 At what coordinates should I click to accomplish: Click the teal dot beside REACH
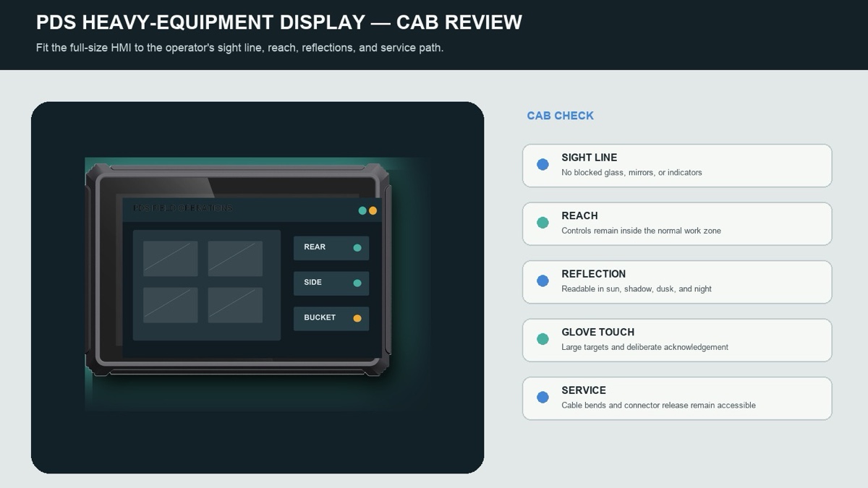[542, 223]
